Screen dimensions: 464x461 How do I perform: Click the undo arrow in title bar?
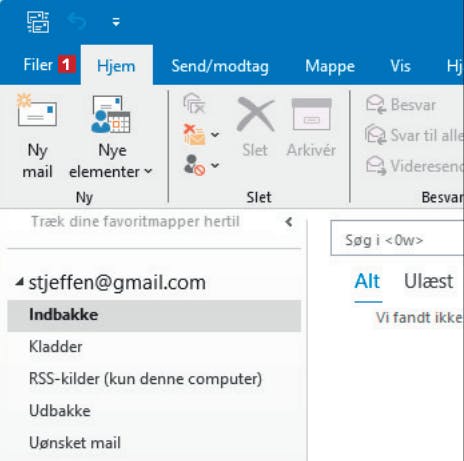point(77,22)
